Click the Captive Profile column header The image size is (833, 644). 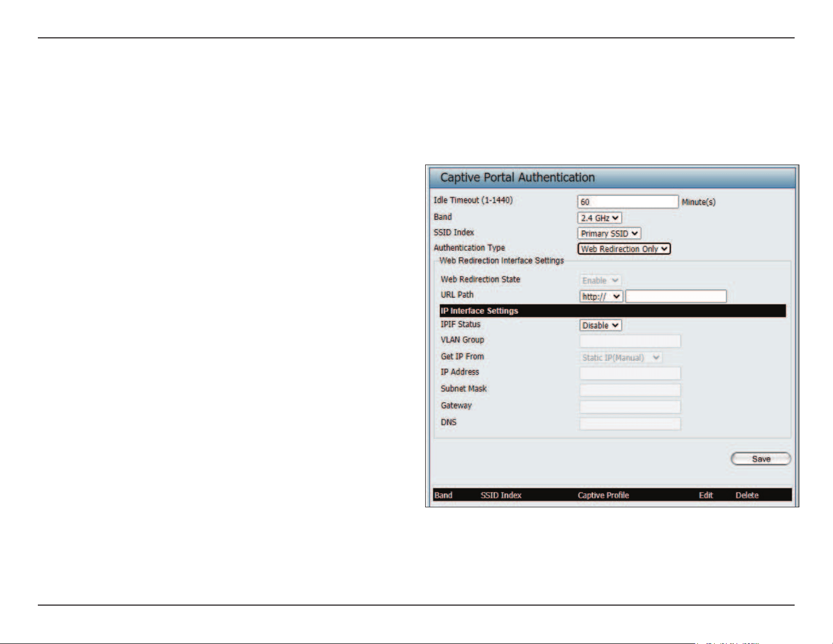pos(603,495)
